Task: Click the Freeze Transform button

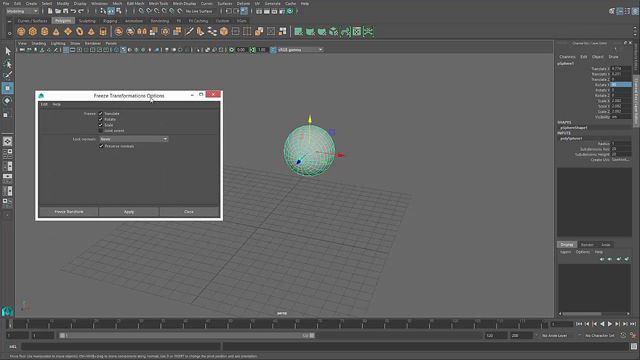Action: click(69, 212)
